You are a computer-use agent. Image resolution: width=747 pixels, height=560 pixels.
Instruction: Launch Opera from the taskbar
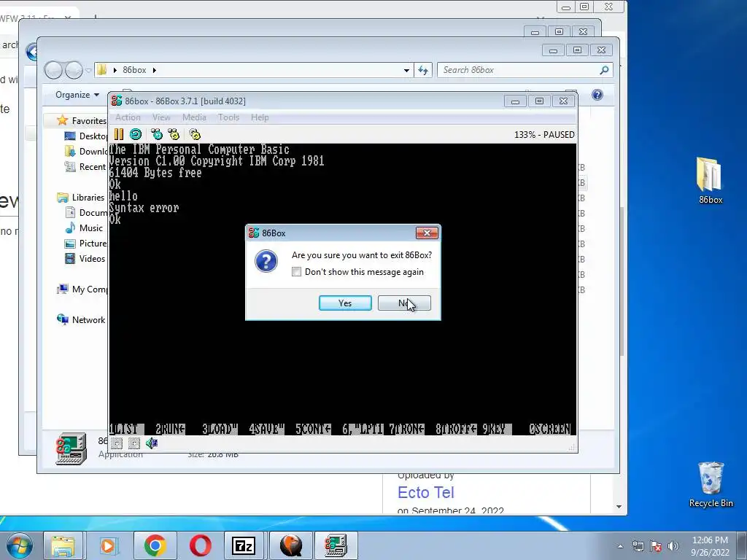point(200,545)
